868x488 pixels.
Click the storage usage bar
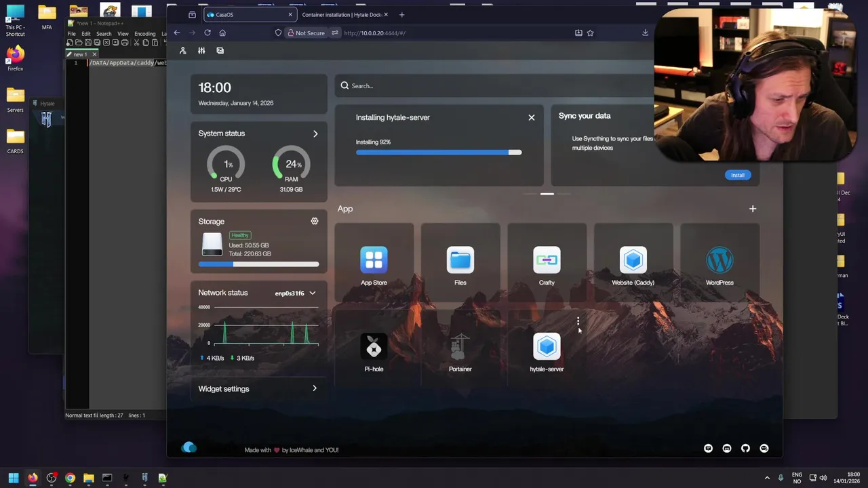[x=258, y=264]
